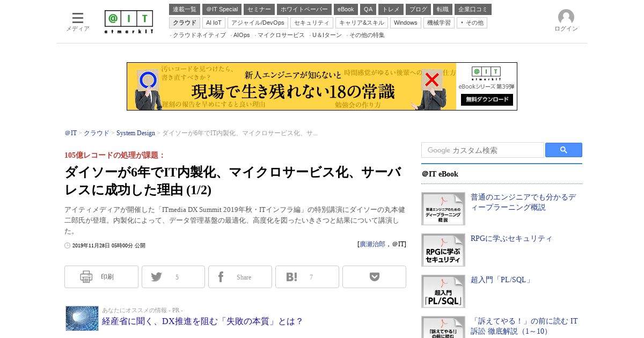The width and height of the screenshot is (644, 338).
Task: Select the アジャイル/DevOps category tab
Action: (258, 23)
